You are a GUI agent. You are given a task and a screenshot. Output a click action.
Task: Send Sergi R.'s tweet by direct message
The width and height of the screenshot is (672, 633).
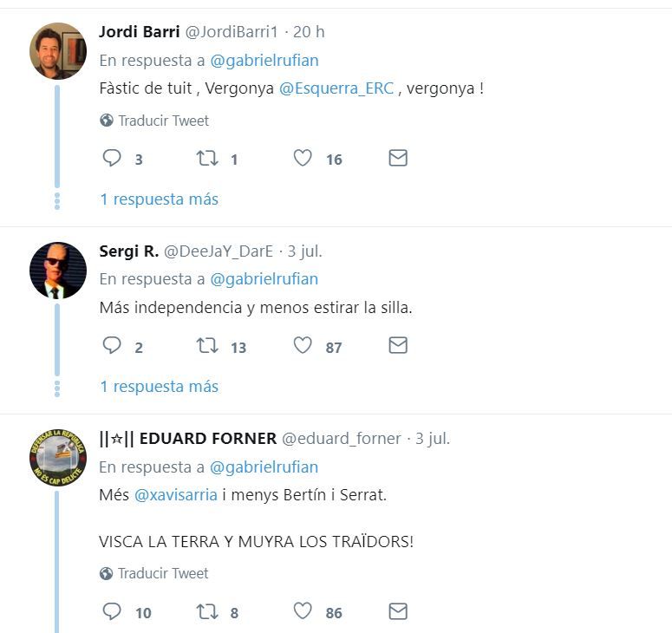click(397, 346)
